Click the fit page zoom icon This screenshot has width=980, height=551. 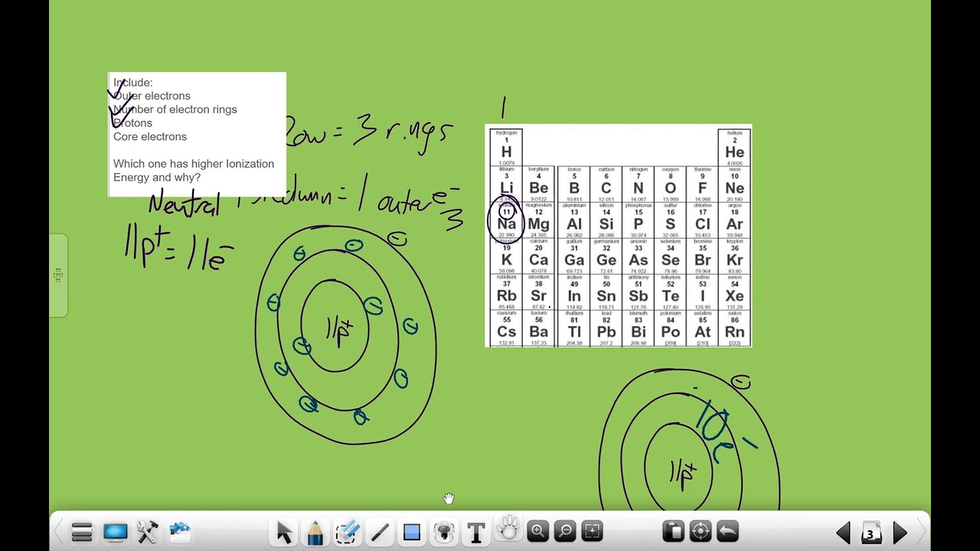pyautogui.click(x=592, y=531)
